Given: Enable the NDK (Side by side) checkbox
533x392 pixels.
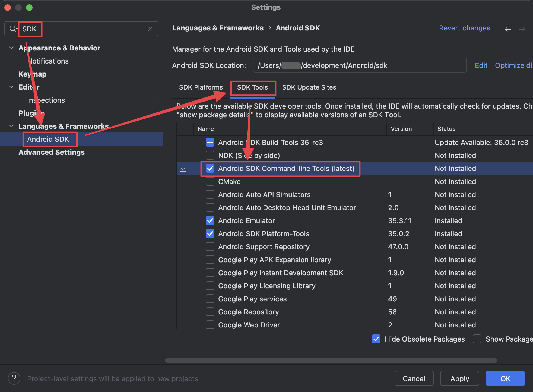Looking at the screenshot, I should click(210, 155).
